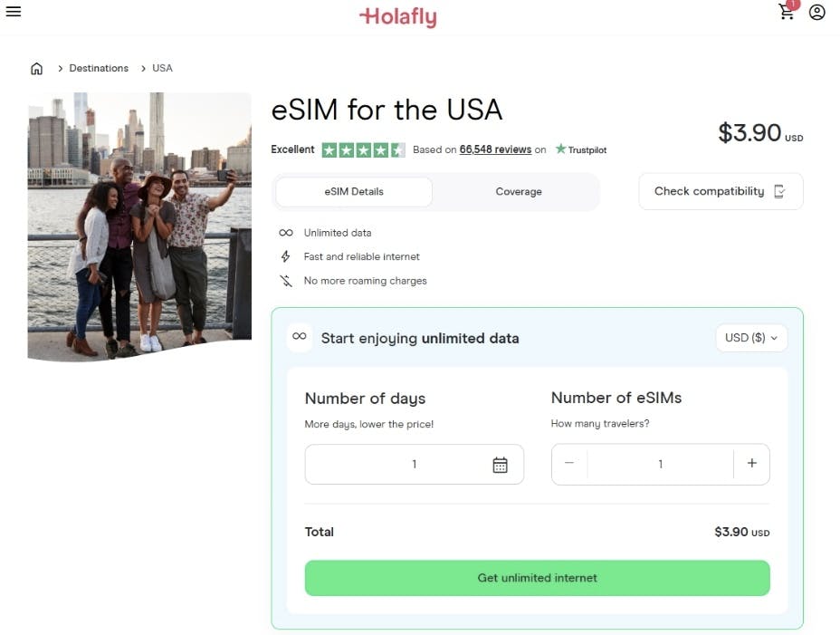Decrease Number of eSIMs with minus button
Viewport: 840px width, 635px height.
568,463
